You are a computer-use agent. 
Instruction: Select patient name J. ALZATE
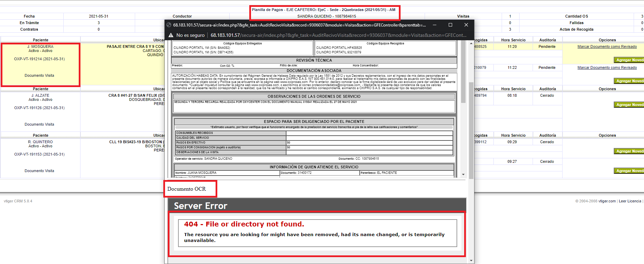[41, 95]
